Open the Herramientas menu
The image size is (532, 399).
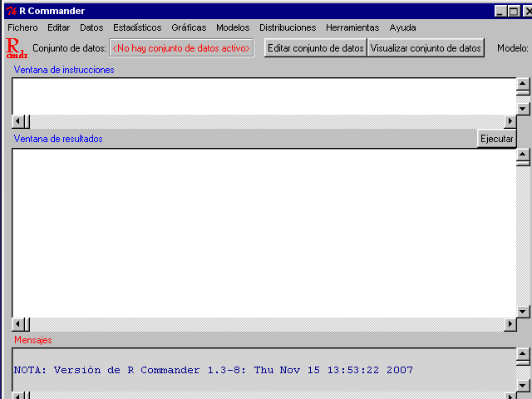(x=352, y=27)
